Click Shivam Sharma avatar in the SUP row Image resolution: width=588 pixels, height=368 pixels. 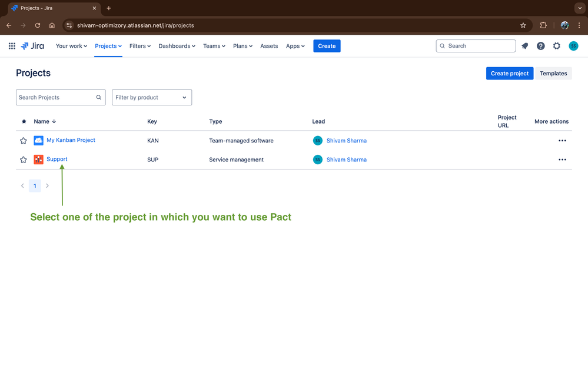coord(318,160)
